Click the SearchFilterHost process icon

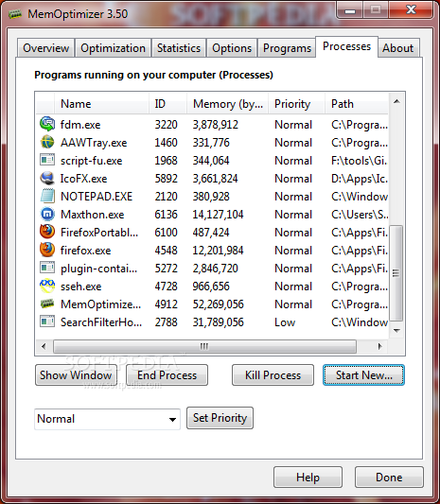[x=47, y=322]
